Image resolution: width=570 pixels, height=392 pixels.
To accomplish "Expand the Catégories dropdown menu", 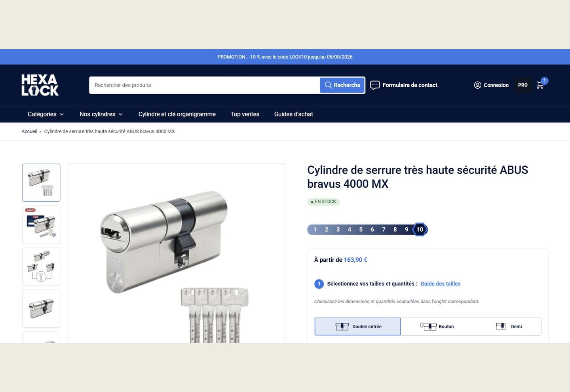I will (46, 114).
